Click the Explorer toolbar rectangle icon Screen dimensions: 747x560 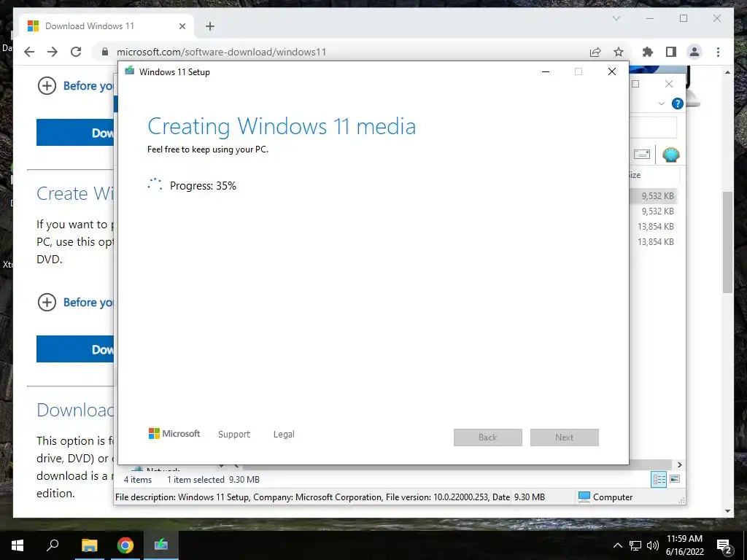(642, 154)
